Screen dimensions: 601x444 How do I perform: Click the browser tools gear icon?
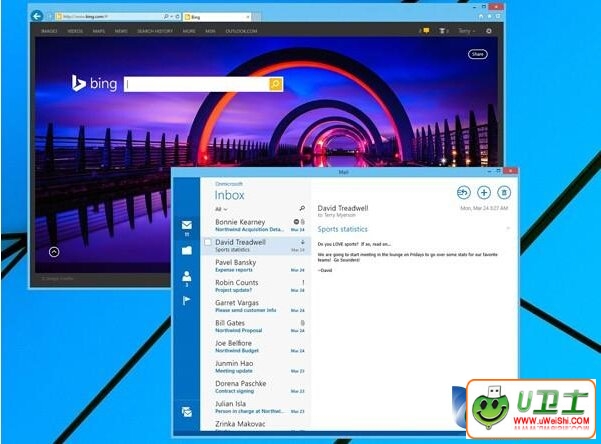pos(498,16)
